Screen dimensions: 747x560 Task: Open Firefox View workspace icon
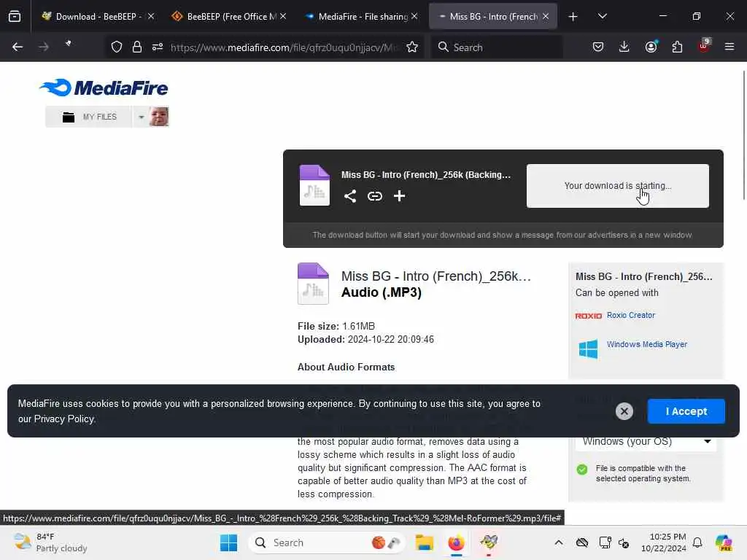pos(15,17)
